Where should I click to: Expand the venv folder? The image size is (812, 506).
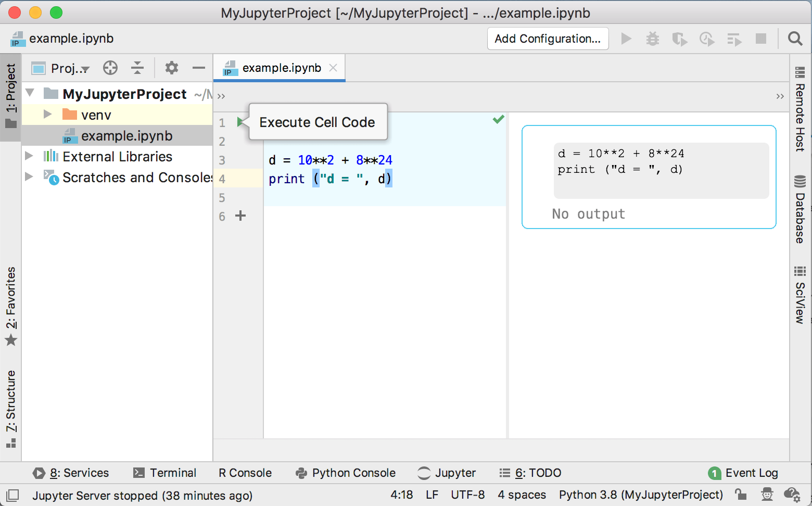[47, 114]
